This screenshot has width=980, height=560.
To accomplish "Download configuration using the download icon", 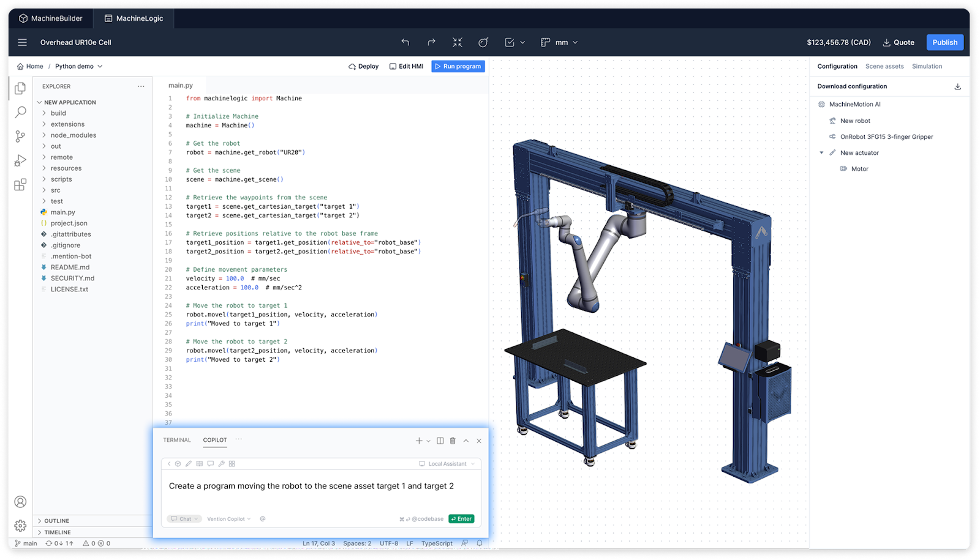I will click(x=957, y=86).
